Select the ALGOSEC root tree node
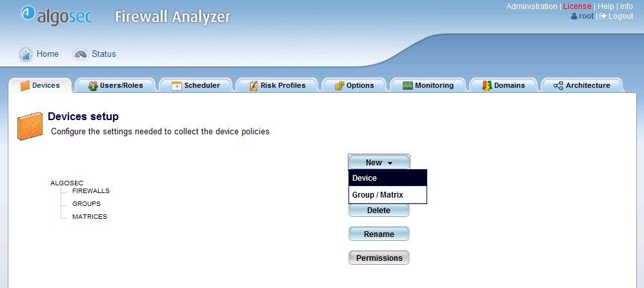The image size is (644, 288). (67, 183)
